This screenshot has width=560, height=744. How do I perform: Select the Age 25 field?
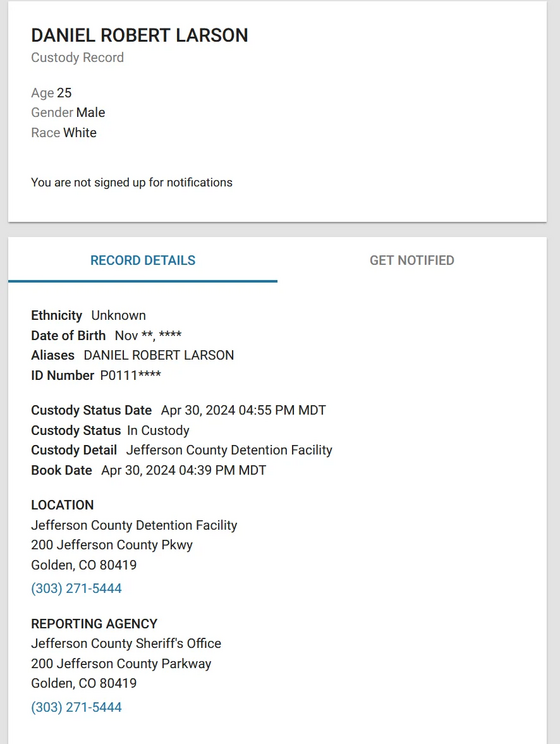click(51, 93)
